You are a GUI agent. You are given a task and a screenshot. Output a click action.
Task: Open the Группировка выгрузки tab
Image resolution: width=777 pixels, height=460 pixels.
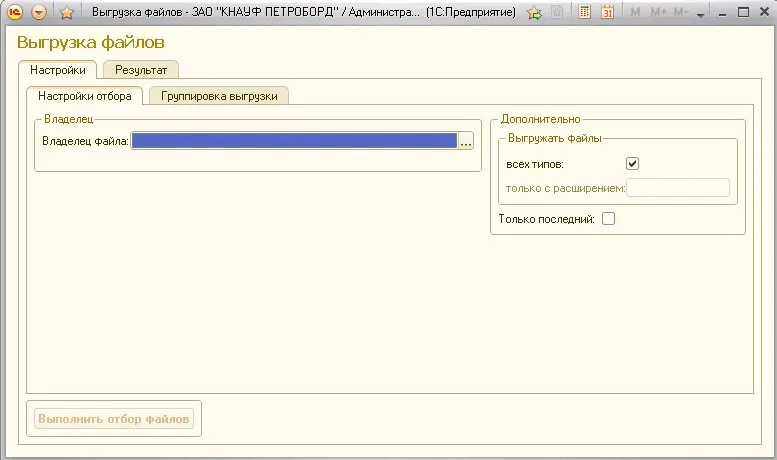219,96
